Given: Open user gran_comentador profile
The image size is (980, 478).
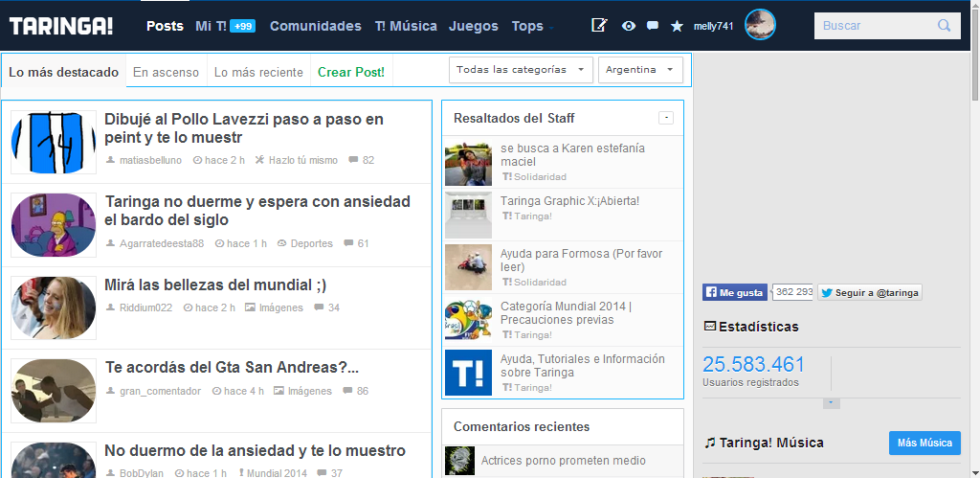Looking at the screenshot, I should 161,391.
